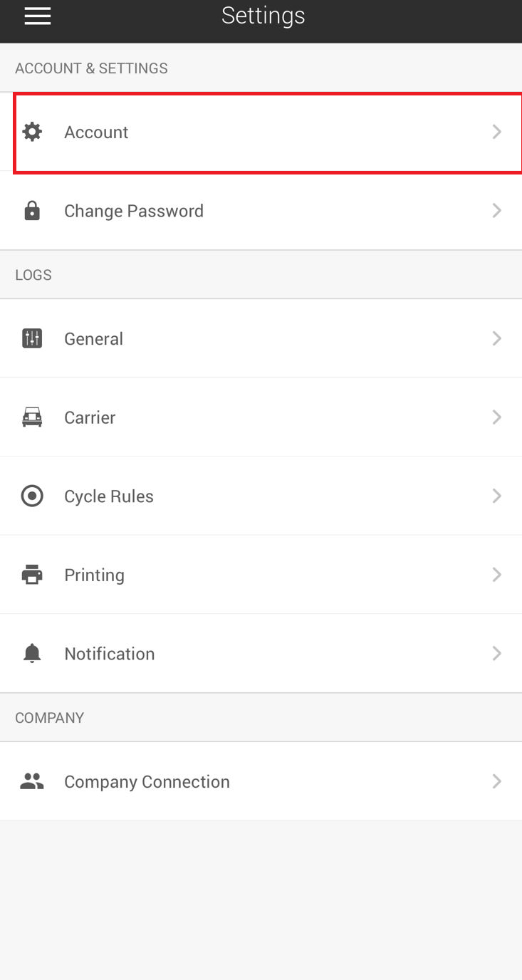Open the hamburger navigation menu
Screen dimensions: 522x980
(37, 16)
